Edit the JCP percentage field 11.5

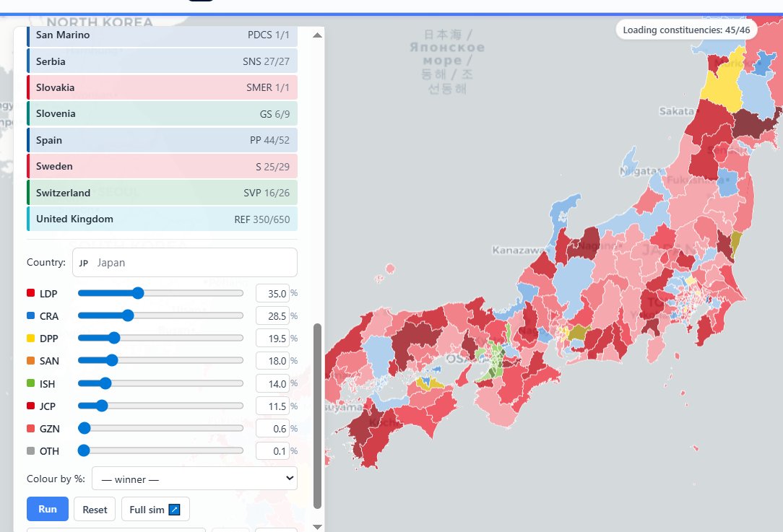pos(272,406)
